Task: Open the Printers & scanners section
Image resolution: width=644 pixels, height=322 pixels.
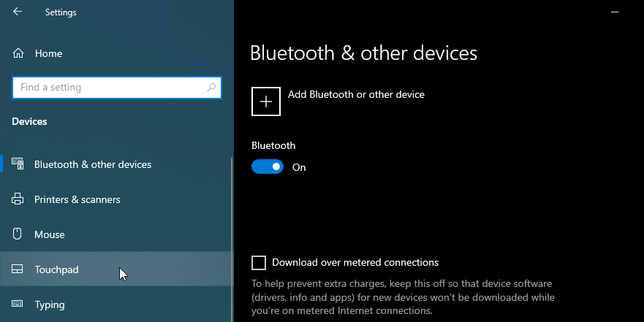Action: tap(77, 199)
